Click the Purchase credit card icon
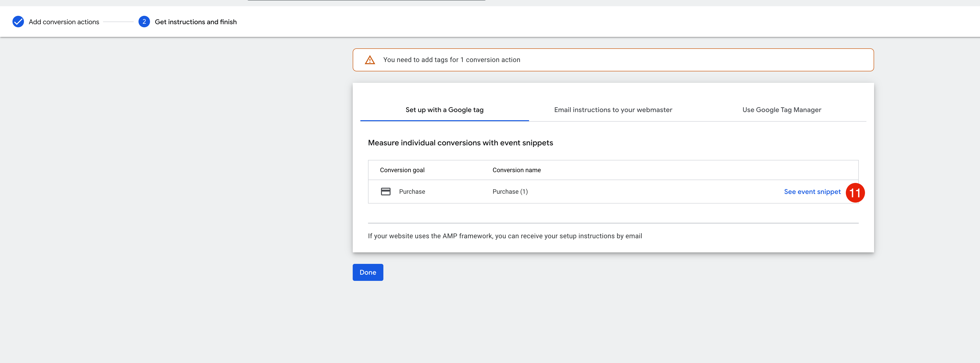Viewport: 980px width, 363px height. pyautogui.click(x=385, y=192)
